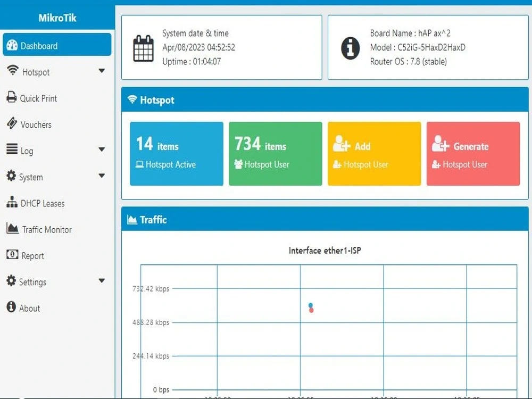This screenshot has width=532, height=399.
Task: Click the DHCP Leases network icon
Action: (x=12, y=202)
